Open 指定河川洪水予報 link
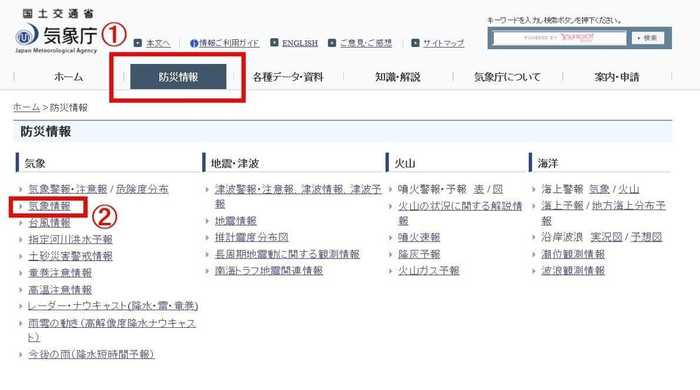700x390 pixels. [70, 240]
